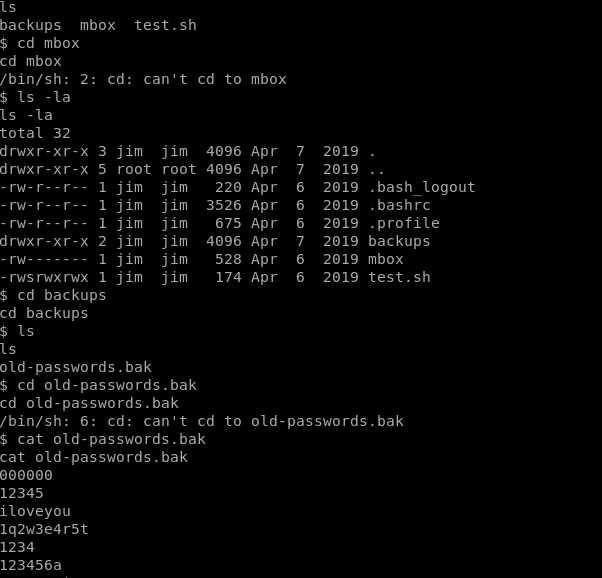Click the password entry '000000'
Image resolution: width=602 pixels, height=578 pixels.
(x=26, y=475)
